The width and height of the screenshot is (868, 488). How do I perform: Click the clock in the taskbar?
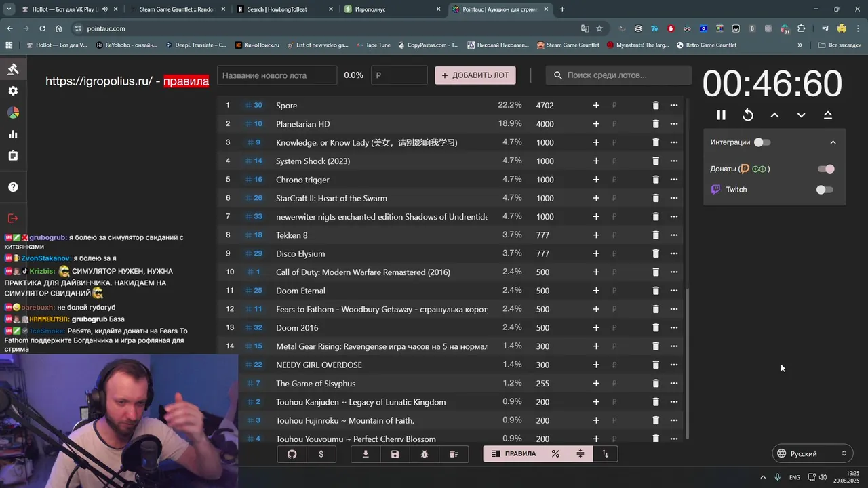pyautogui.click(x=846, y=477)
